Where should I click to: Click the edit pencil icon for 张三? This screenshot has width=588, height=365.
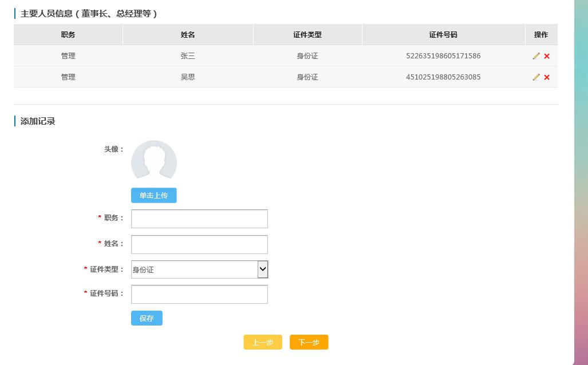click(x=536, y=56)
